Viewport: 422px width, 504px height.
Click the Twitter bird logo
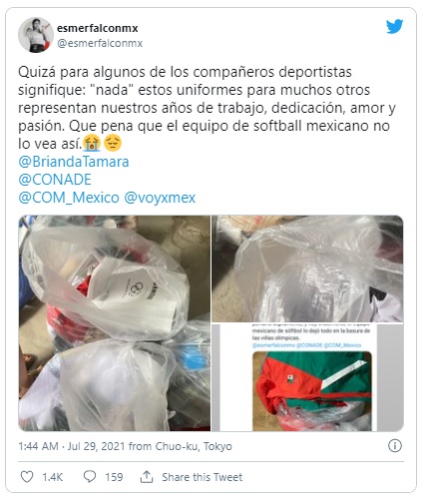pos(394,27)
